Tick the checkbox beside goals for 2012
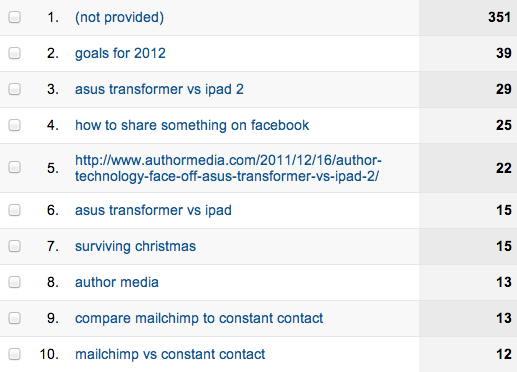This screenshot has height=372, width=517. click(14, 53)
